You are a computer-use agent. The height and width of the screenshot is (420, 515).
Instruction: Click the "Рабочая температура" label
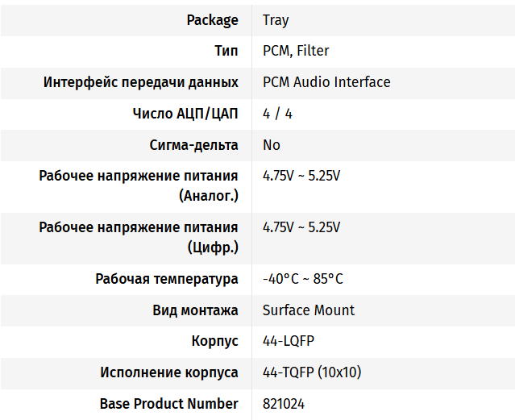click(167, 279)
